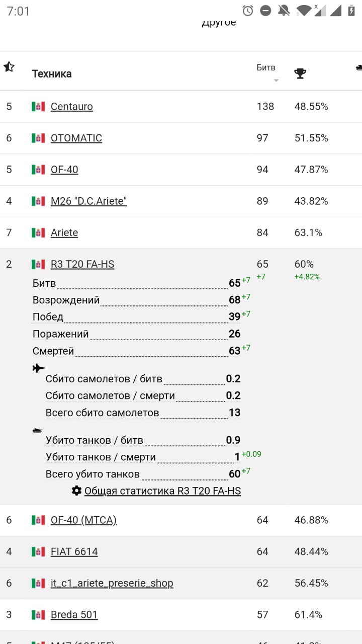
Task: Click the flag icon next to Breda 501
Action: coord(38,615)
